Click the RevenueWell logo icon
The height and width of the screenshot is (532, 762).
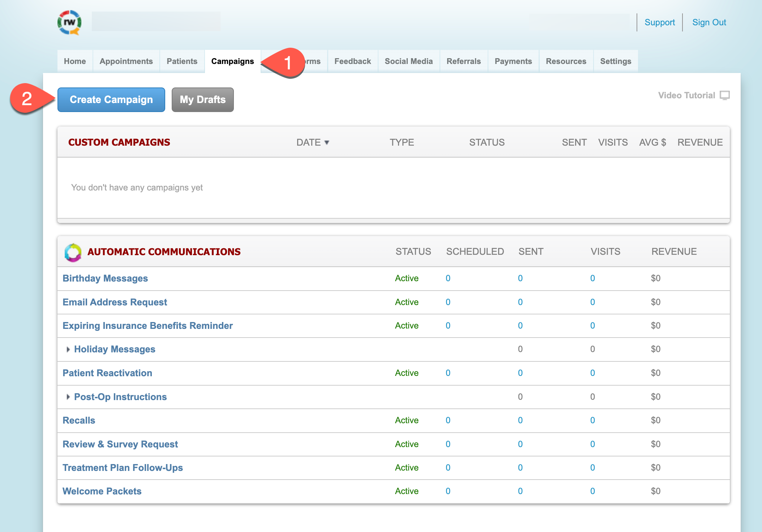click(69, 22)
